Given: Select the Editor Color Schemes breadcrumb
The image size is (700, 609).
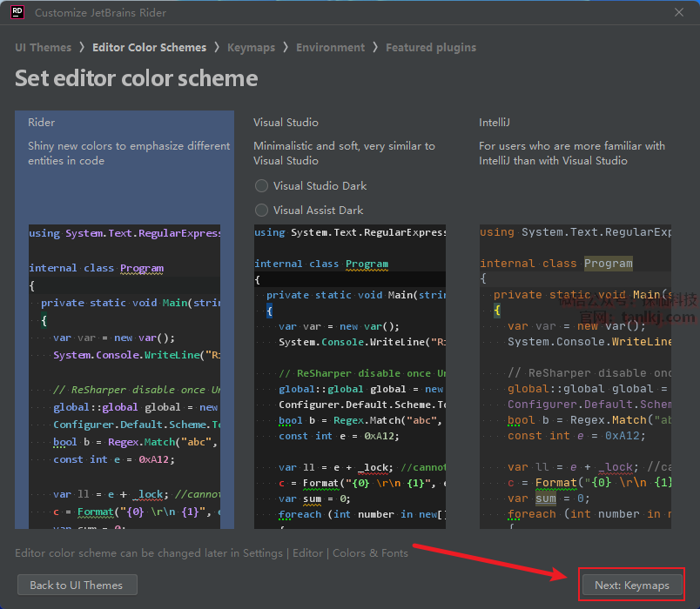Looking at the screenshot, I should 149,48.
